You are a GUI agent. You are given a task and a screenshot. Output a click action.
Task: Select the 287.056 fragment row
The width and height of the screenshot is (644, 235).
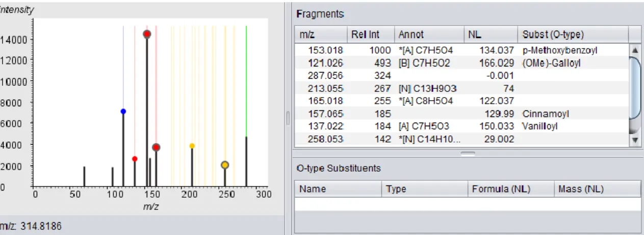(x=461, y=74)
